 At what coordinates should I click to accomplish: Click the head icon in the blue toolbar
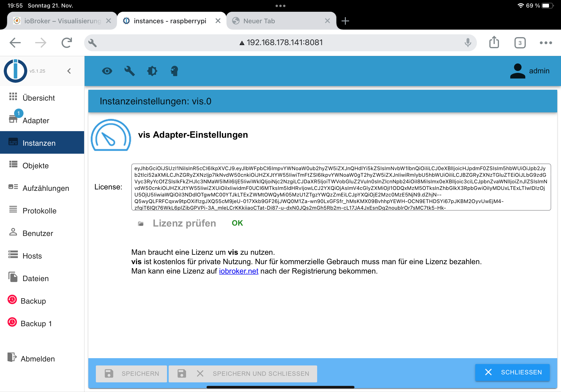coord(174,71)
